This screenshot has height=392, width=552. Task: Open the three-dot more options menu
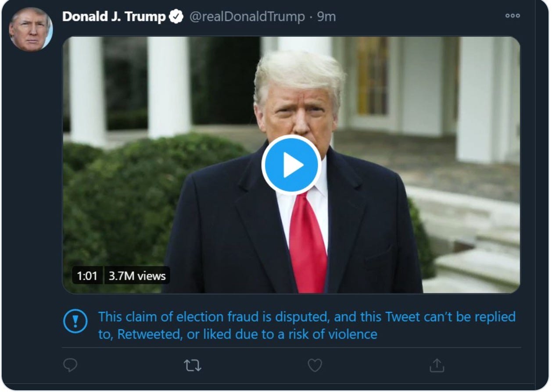pyautogui.click(x=512, y=16)
